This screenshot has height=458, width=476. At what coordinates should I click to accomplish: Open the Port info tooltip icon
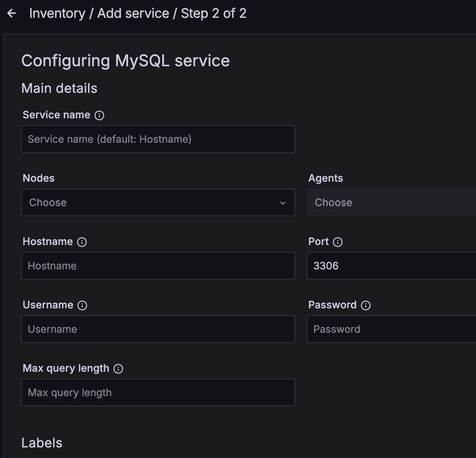[338, 242]
